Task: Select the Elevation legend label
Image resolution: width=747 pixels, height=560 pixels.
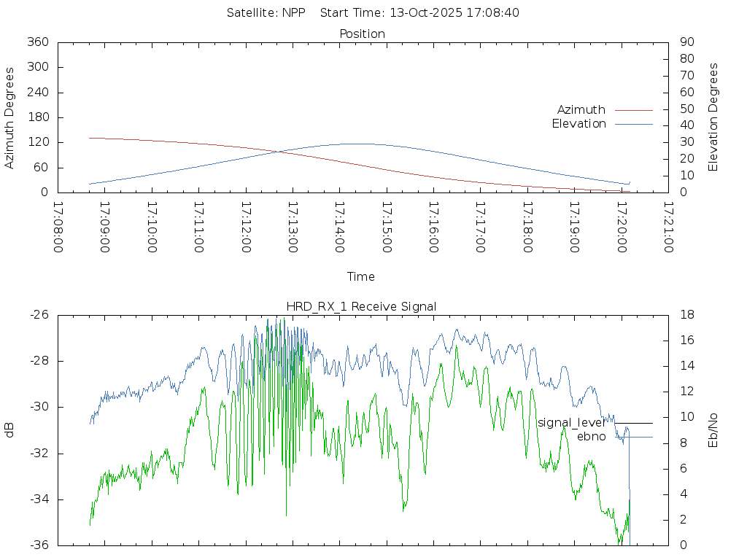Action: click(578, 124)
